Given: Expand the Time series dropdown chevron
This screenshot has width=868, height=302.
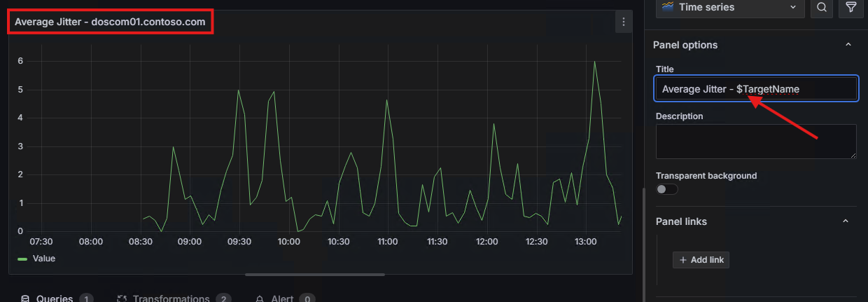Looking at the screenshot, I should click(793, 7).
